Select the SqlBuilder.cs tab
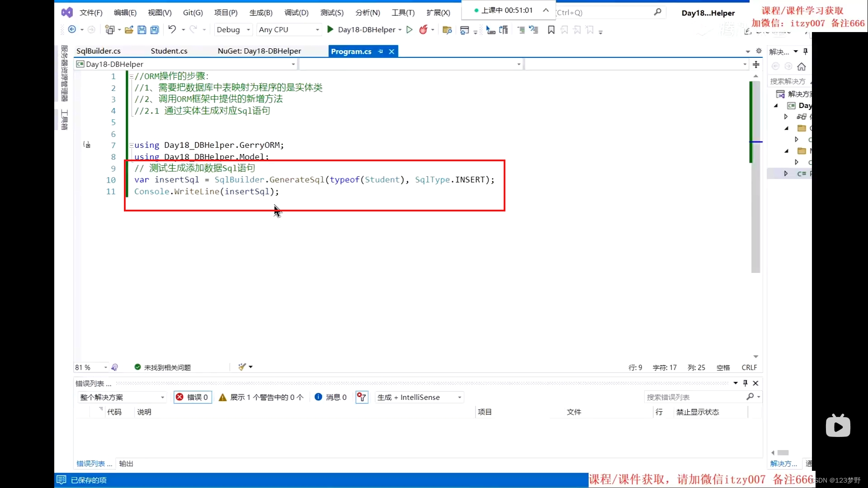The height and width of the screenshot is (488, 868). coord(99,51)
